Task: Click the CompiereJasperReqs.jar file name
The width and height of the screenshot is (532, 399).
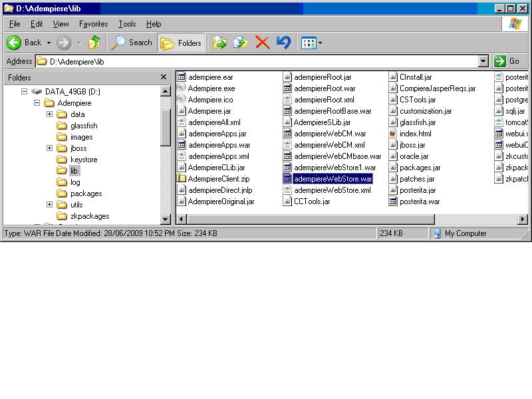Action: 438,88
